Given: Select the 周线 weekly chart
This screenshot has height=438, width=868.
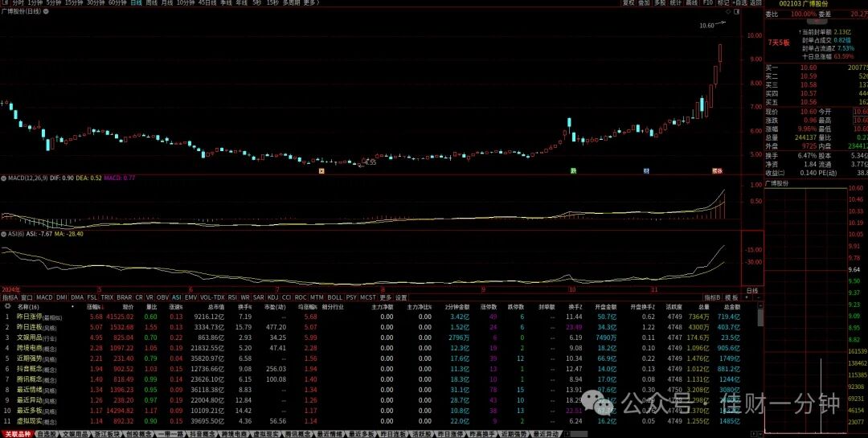Looking at the screenshot, I should [152, 2].
